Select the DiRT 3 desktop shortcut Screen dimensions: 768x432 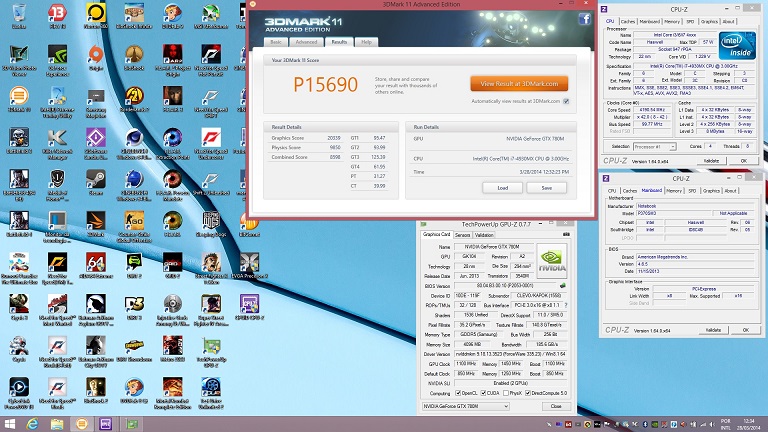pyautogui.click(x=134, y=307)
